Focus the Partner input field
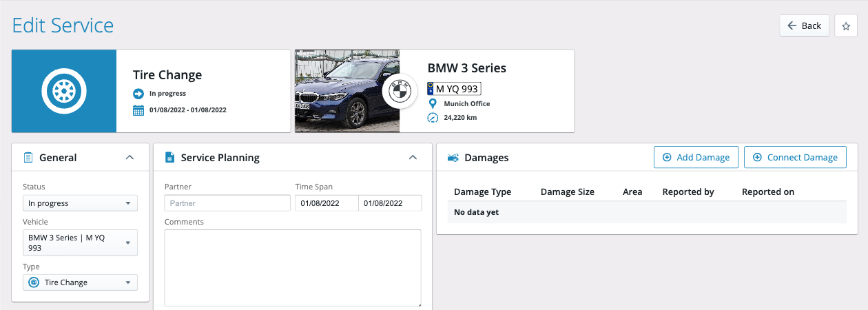Screen dimensions: 868x310 (227, 203)
